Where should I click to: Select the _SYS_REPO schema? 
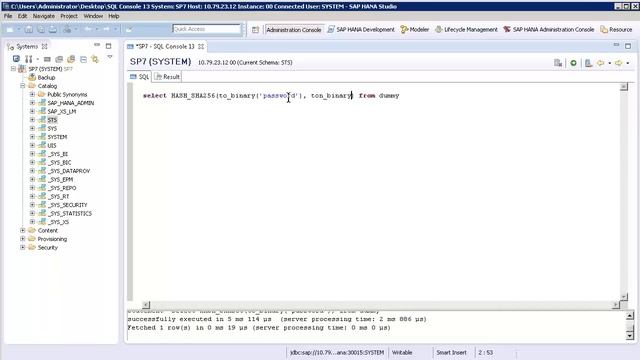tap(62, 188)
